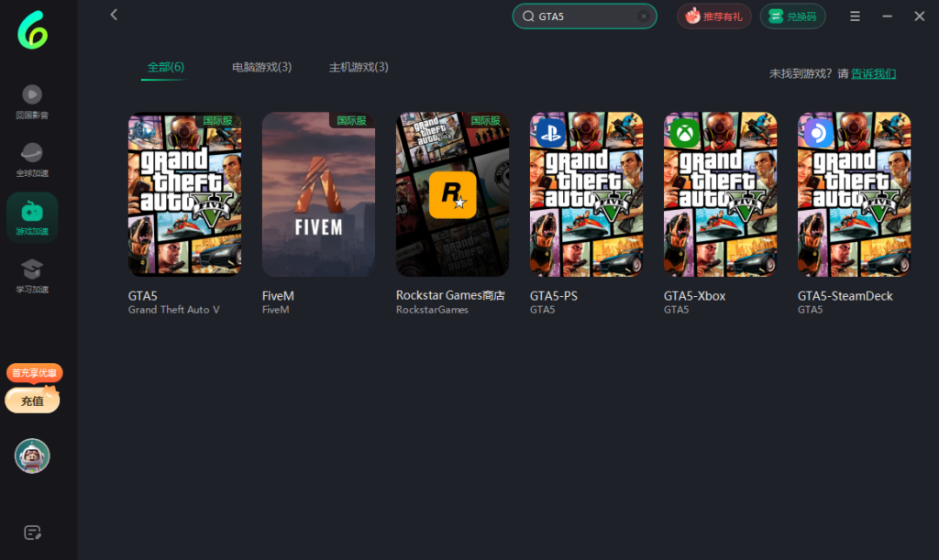Viewport: 939px width, 560px height.
Task: Click the Rockstar R logo on the store card
Action: tap(451, 193)
